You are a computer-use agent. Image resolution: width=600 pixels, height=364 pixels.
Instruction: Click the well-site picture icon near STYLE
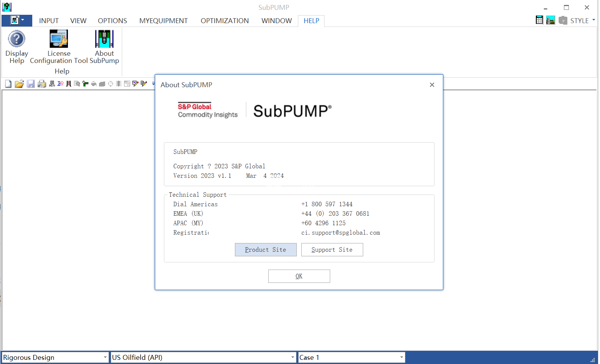tap(551, 20)
